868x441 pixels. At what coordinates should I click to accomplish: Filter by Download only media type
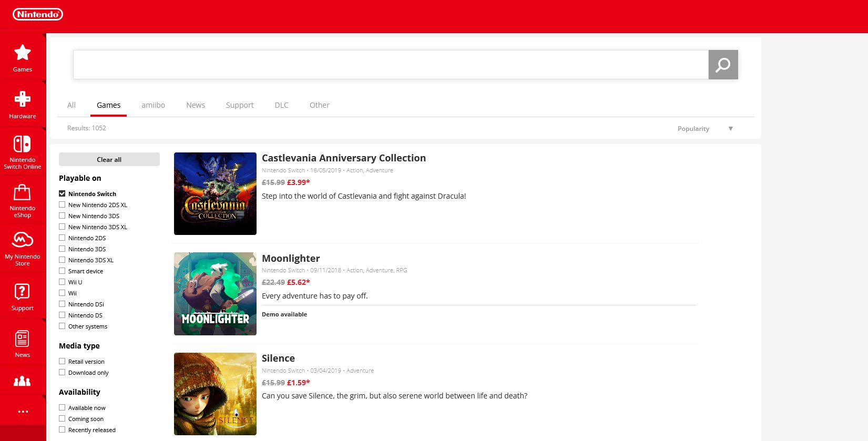62,372
